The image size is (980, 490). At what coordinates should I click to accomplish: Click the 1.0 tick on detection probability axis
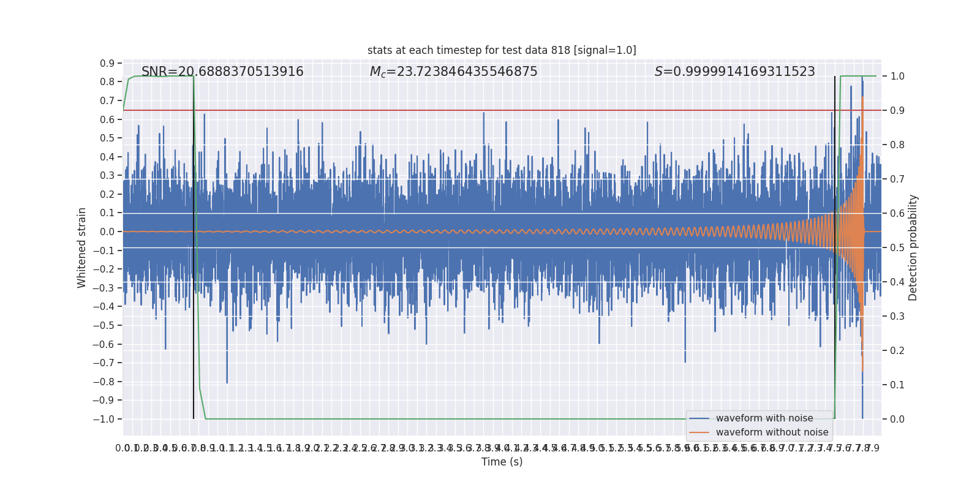click(x=897, y=77)
